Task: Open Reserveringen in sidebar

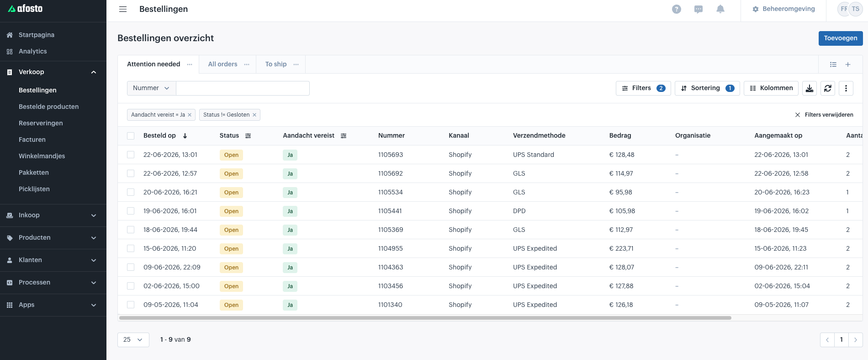Action: point(41,123)
